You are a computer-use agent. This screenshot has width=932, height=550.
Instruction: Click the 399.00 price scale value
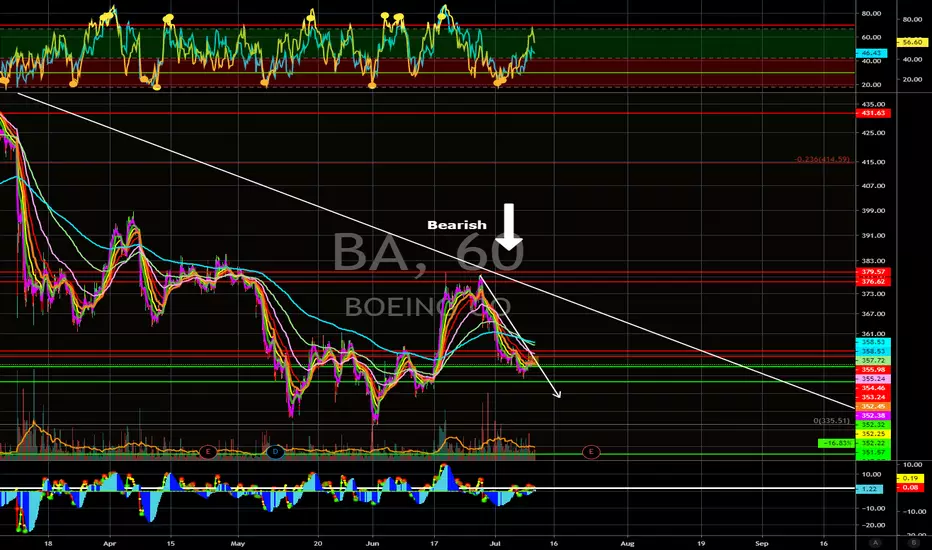click(873, 210)
